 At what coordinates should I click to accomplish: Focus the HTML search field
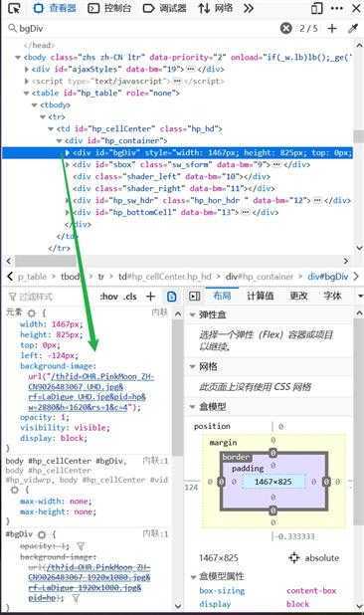point(145,28)
